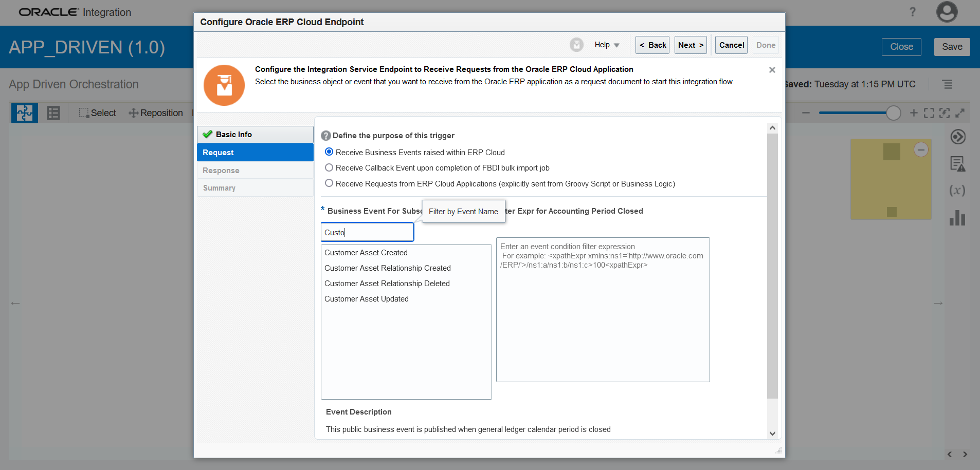The height and width of the screenshot is (470, 980).
Task: Switch to layout list view icon
Action: 53,112
